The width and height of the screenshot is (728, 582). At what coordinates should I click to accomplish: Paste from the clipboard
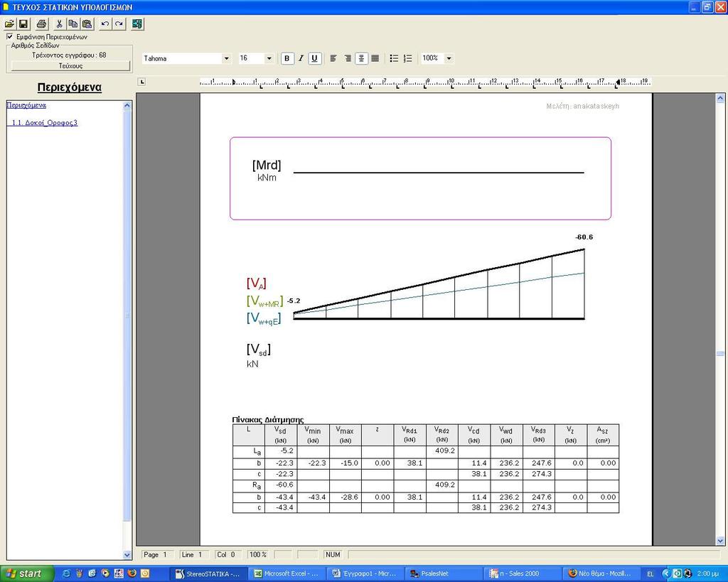[x=87, y=23]
